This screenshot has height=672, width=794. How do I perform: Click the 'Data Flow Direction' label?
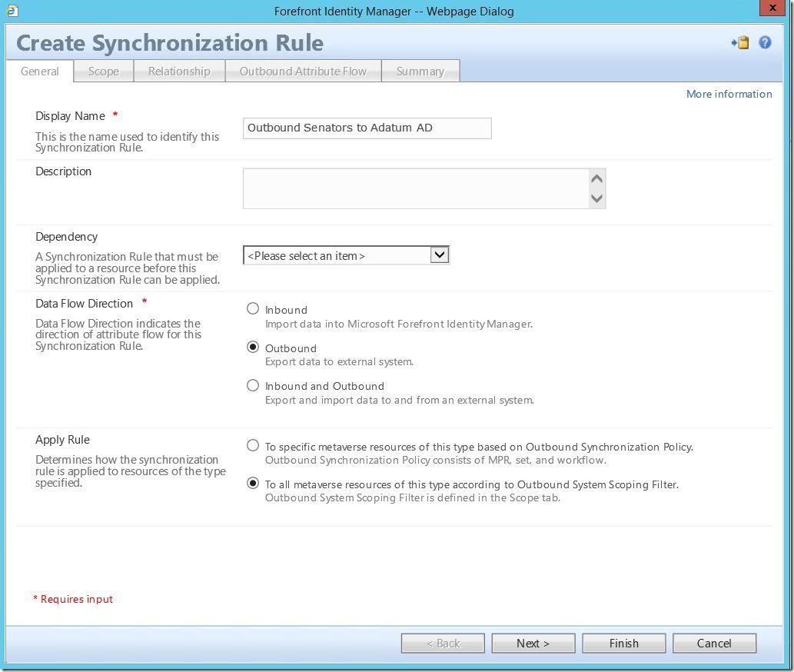[x=84, y=304]
